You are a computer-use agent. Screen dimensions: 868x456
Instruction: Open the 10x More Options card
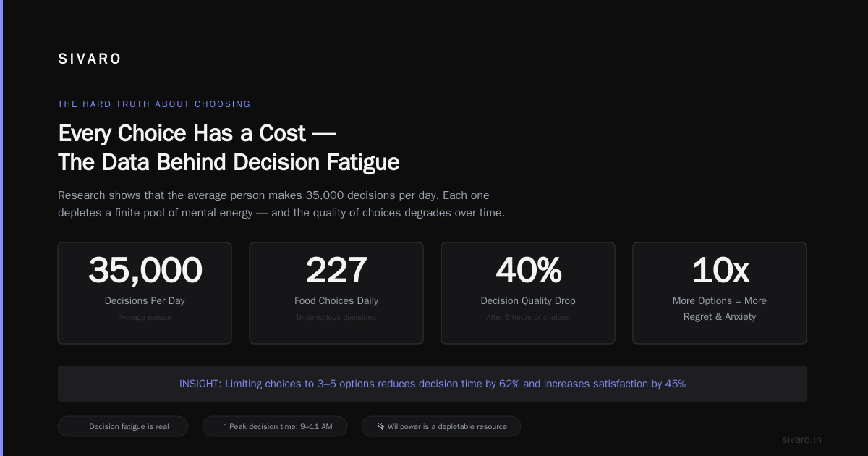(720, 293)
